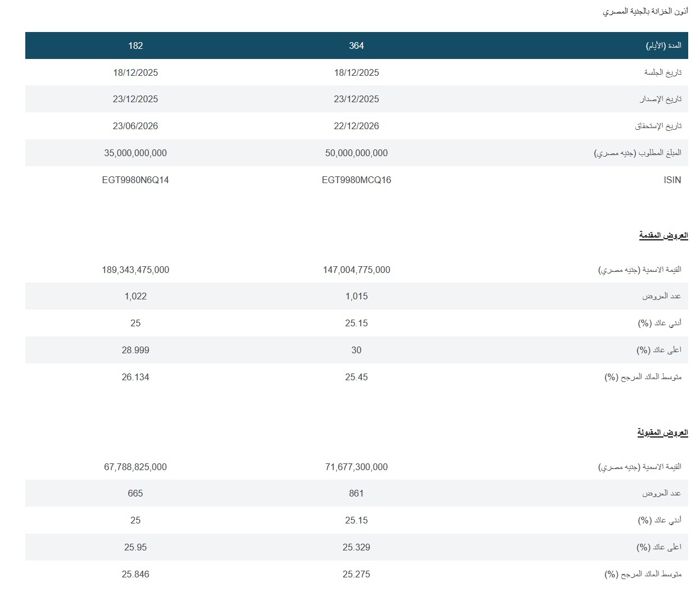The height and width of the screenshot is (592, 700).
Task: Click the submitted nominal value 147,004,775,000
Action: coord(356,270)
